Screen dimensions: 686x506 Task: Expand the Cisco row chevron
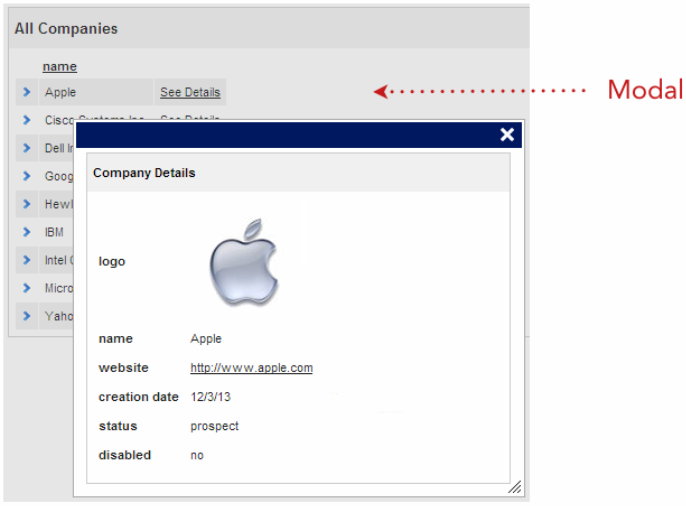pos(27,119)
